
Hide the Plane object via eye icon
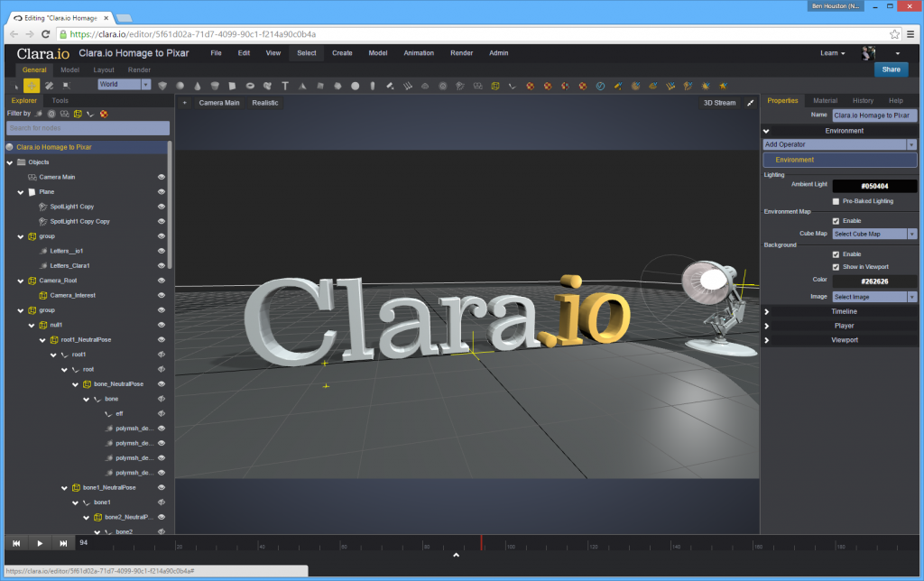[x=161, y=191]
